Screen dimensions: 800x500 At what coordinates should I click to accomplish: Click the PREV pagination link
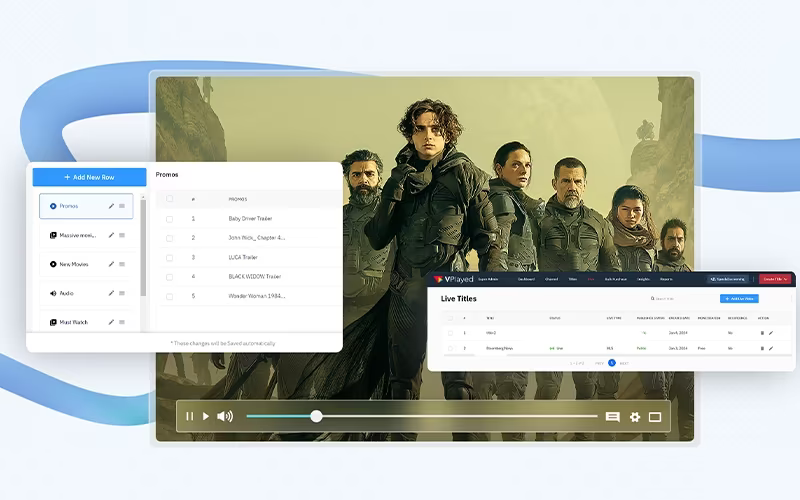pyautogui.click(x=599, y=363)
